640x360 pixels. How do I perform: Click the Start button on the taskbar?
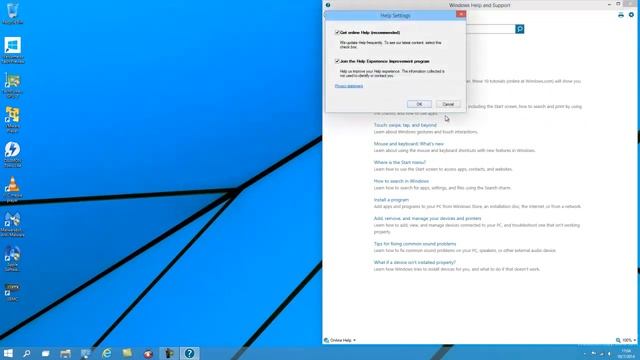pyautogui.click(x=8, y=353)
